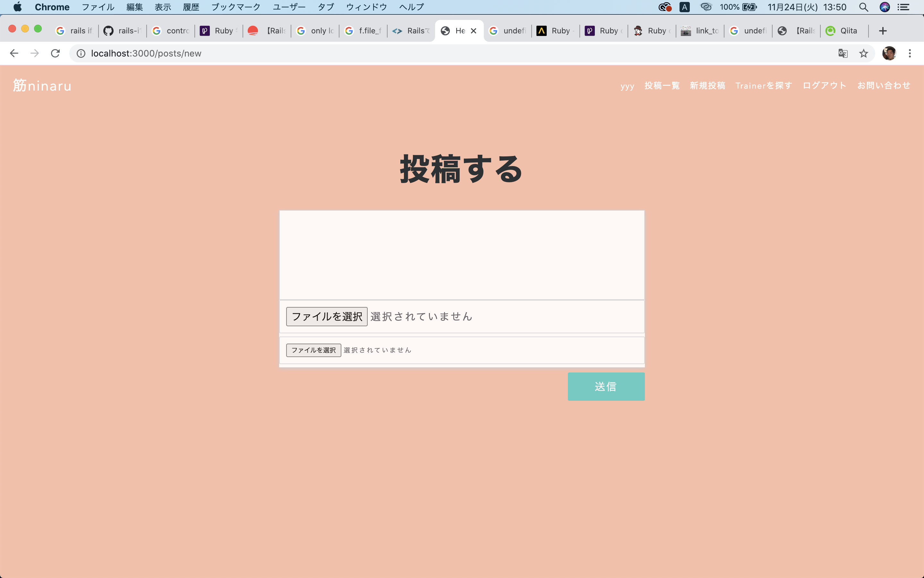Switch to the GitHub 'rails-i' tab
The height and width of the screenshot is (578, 924).
[123, 31]
